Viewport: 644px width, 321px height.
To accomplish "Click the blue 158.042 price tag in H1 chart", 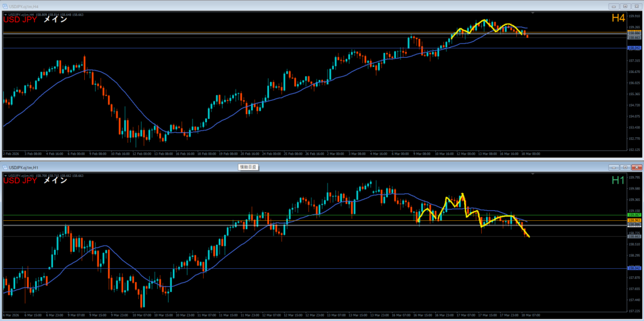I will (x=633, y=269).
